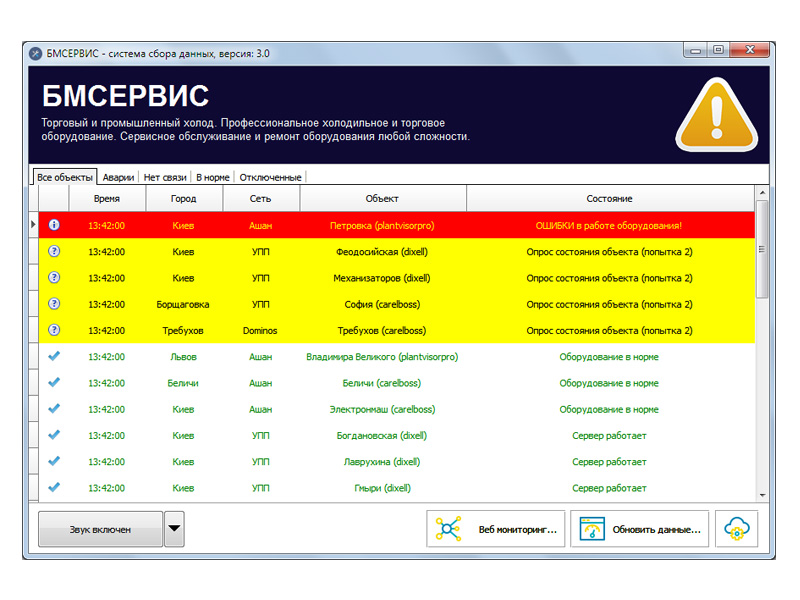This screenshot has height=600, width=800.
Task: Select the Отключенные tab
Action: 269,177
